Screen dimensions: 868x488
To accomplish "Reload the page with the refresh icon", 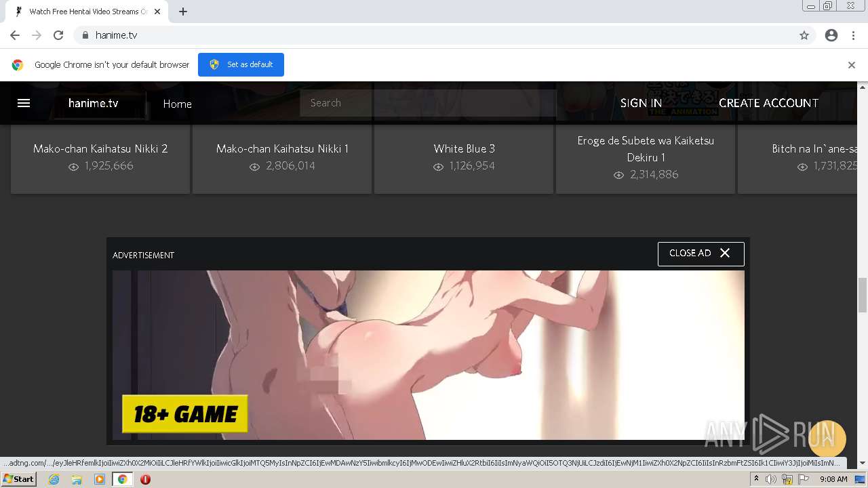I will pyautogui.click(x=58, y=35).
